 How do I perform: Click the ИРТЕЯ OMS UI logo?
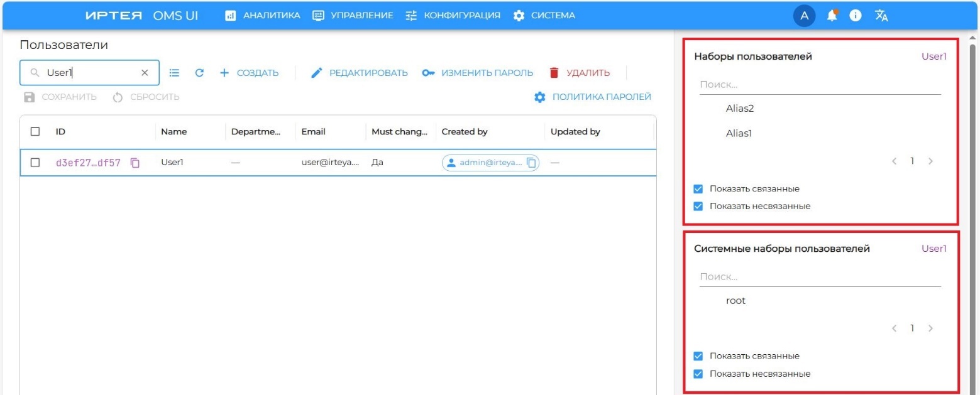pyautogui.click(x=141, y=15)
